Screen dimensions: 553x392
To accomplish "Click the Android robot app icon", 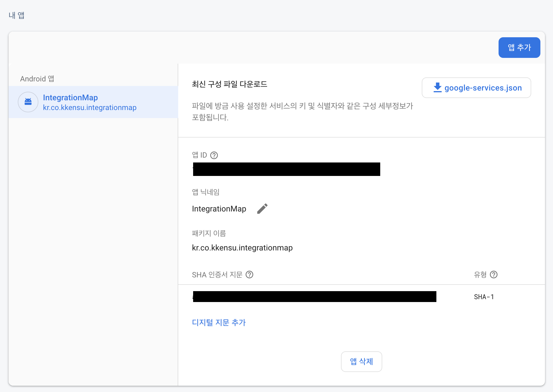I will click(x=28, y=102).
